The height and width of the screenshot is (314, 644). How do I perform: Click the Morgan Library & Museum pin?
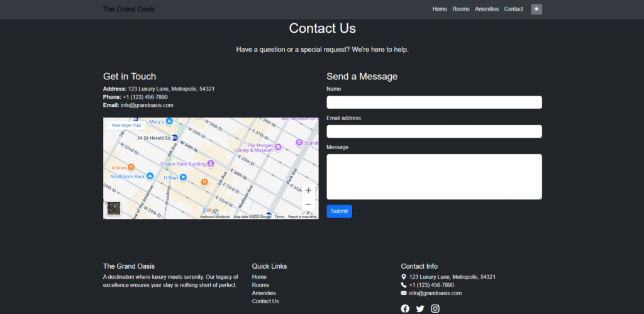point(278,147)
